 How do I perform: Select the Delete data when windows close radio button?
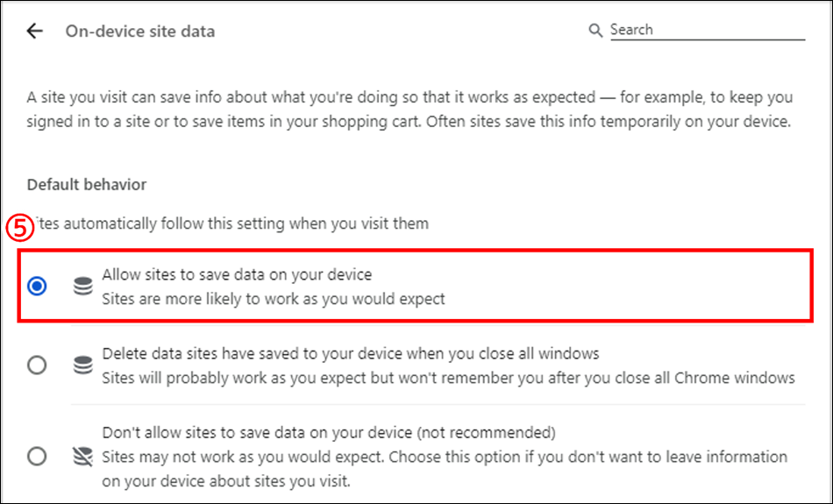pyautogui.click(x=37, y=366)
